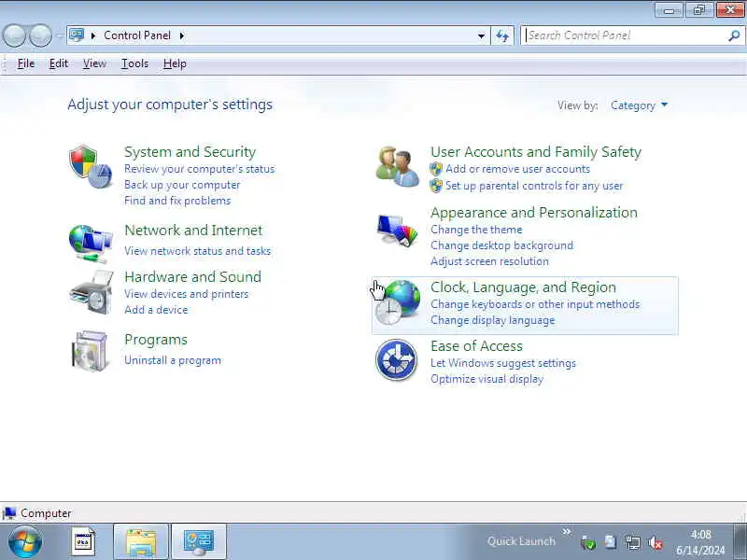
Task: Click Change keyboards or other input methods
Action: 535,304
